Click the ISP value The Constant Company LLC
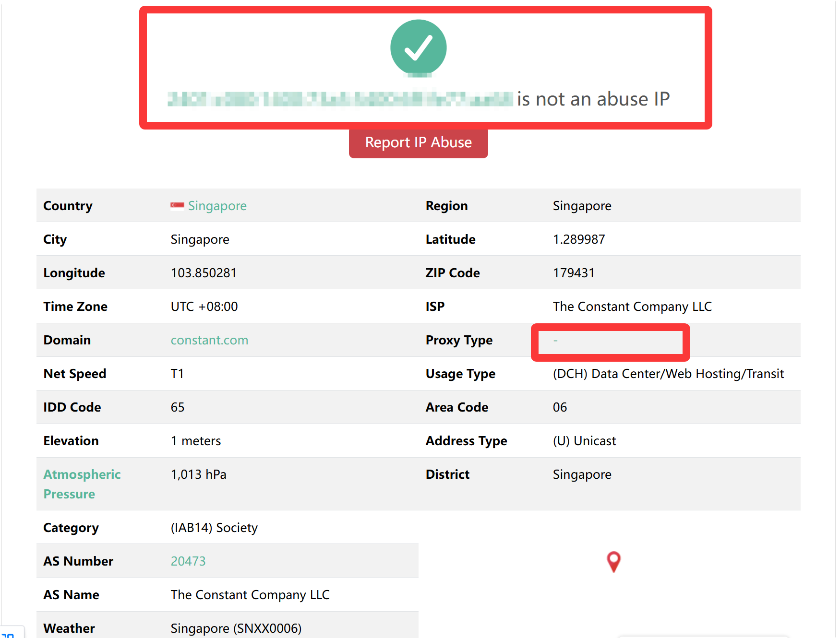Screen dimensions: 840x638 click(x=632, y=307)
